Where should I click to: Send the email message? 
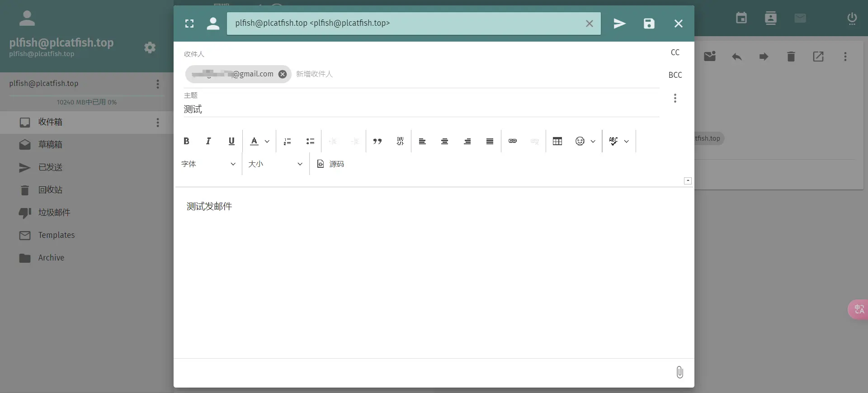pyautogui.click(x=619, y=24)
